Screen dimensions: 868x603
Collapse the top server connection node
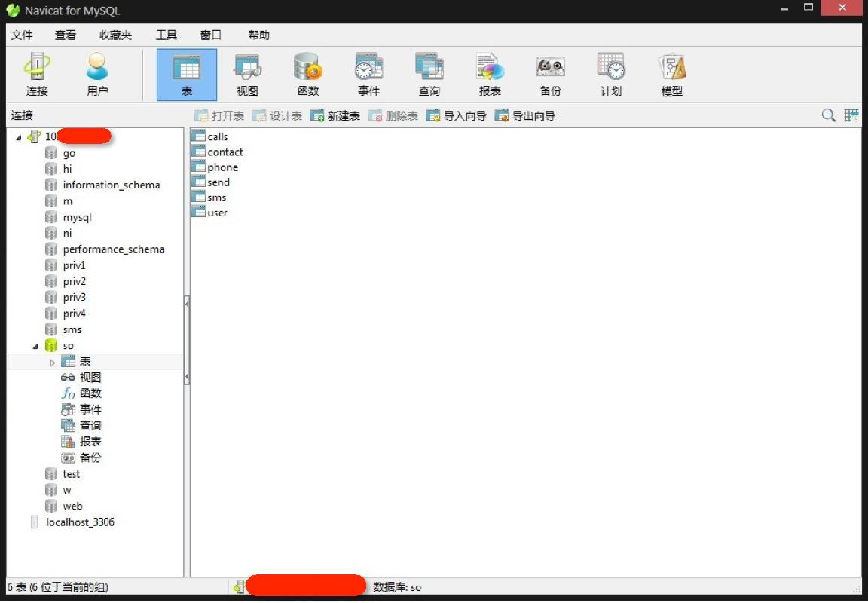coord(19,137)
